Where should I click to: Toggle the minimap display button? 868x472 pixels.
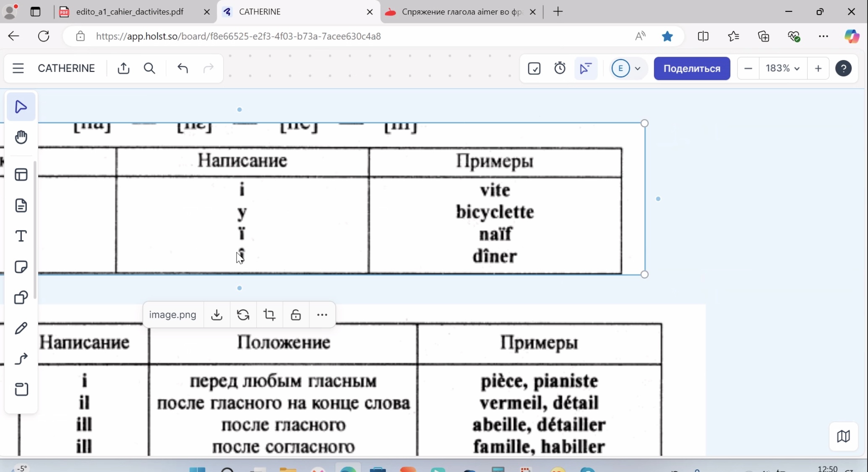point(843,436)
